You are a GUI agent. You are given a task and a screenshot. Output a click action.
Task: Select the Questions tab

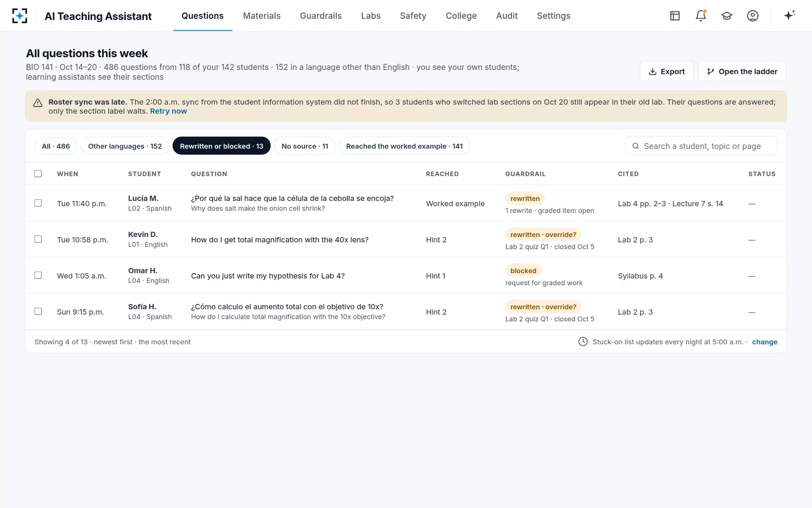[x=202, y=16]
